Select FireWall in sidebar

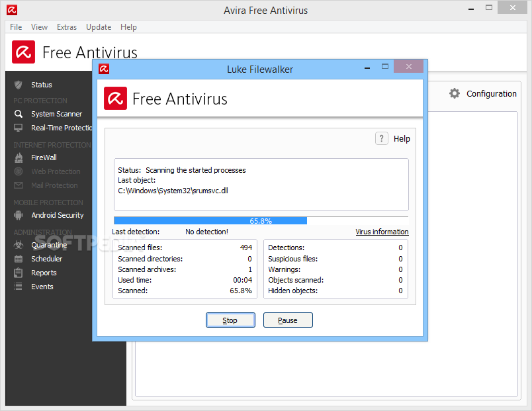tap(44, 158)
